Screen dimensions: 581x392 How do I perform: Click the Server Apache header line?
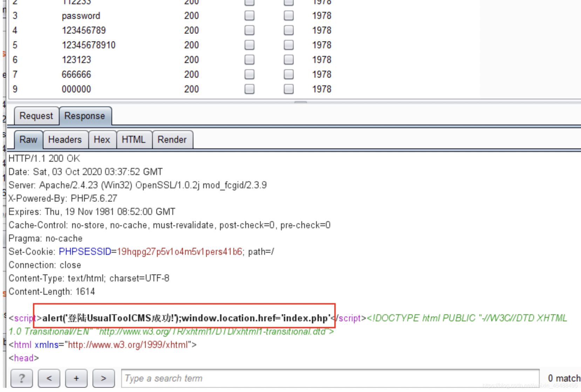[x=137, y=185]
